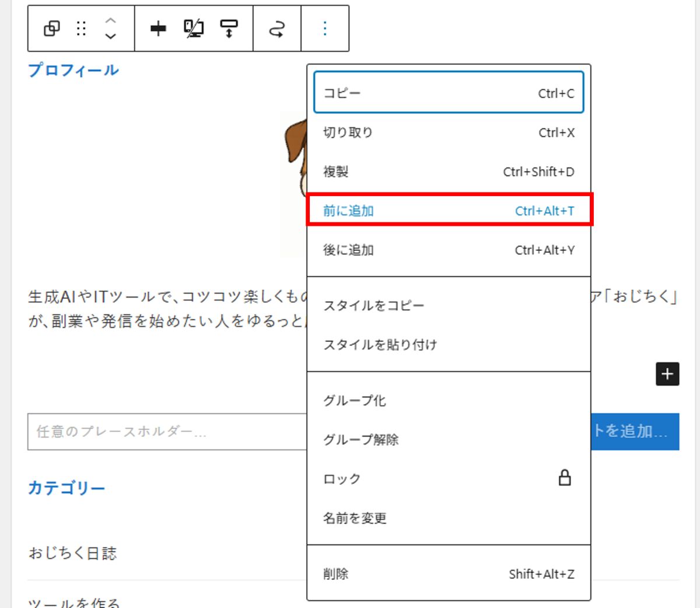Image resolution: width=700 pixels, height=608 pixels.
Task: Click the block spacing icon in toolbar
Action: point(229,29)
